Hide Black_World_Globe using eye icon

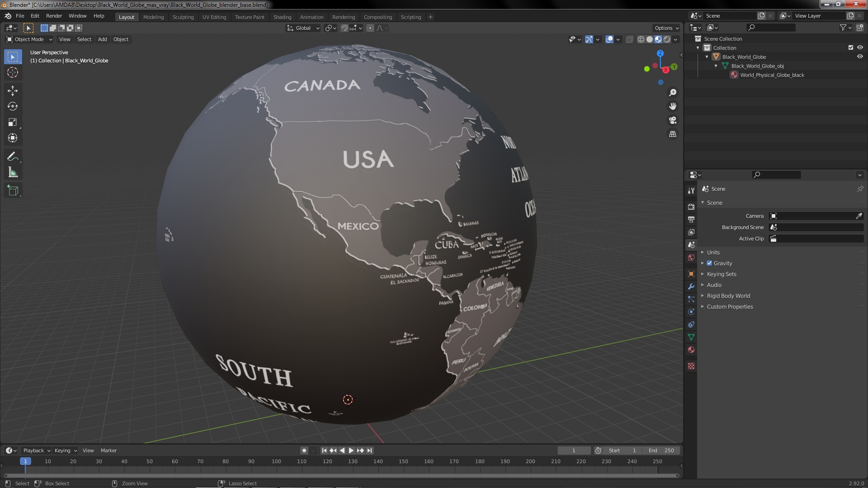[x=860, y=57]
